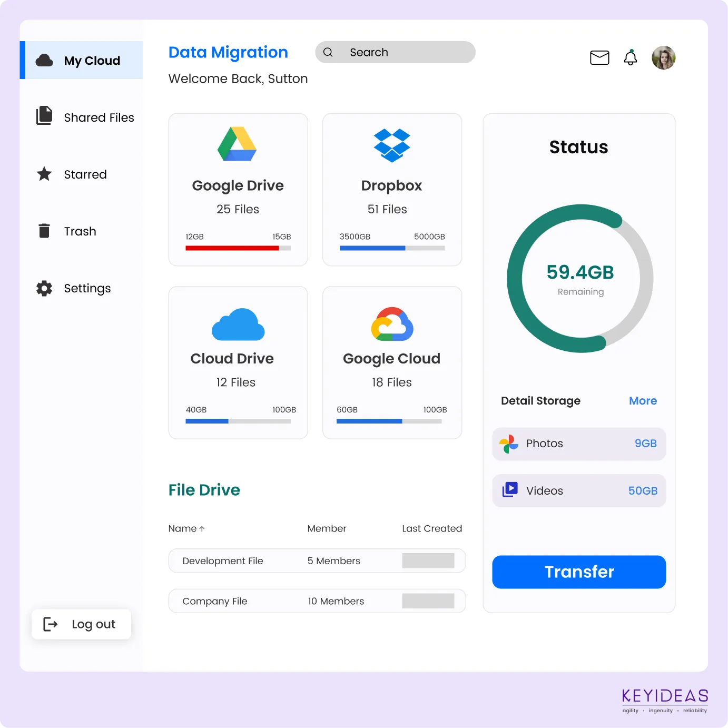This screenshot has height=728, width=728.
Task: Click the Google Drive logo
Action: click(x=237, y=144)
